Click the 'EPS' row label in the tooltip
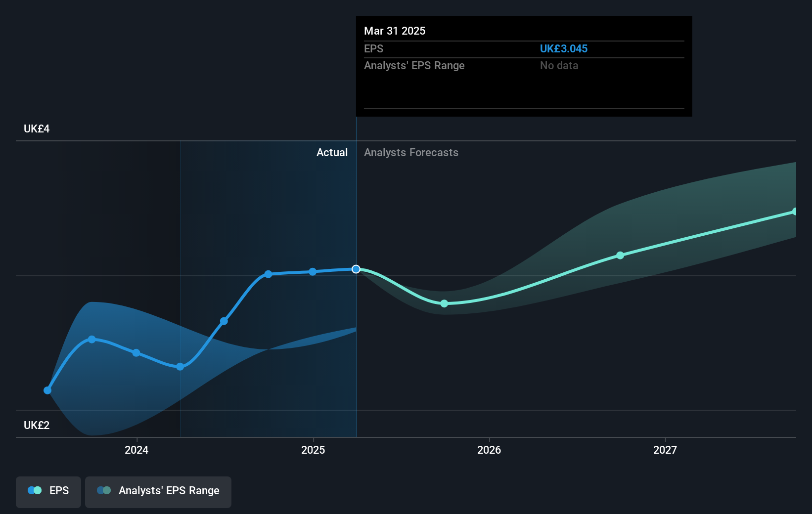Screen dimensions: 812x514 pos(373,48)
